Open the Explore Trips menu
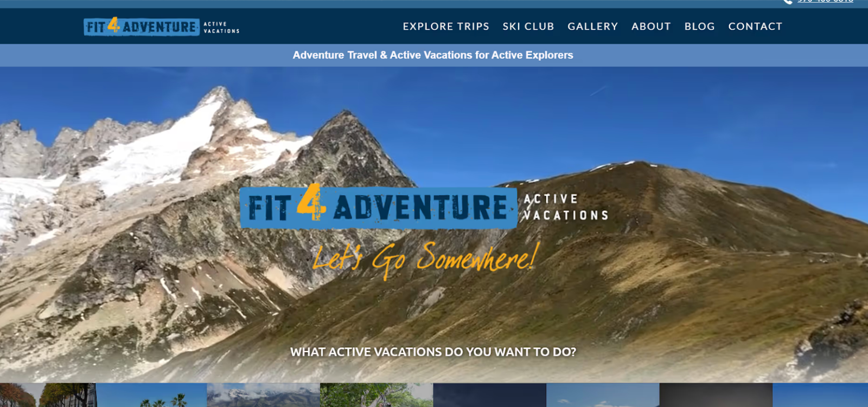The width and height of the screenshot is (868, 407). 446,27
